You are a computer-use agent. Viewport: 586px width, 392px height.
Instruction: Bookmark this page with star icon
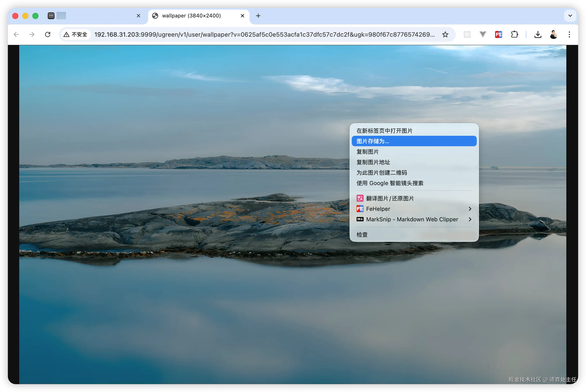[x=445, y=34]
